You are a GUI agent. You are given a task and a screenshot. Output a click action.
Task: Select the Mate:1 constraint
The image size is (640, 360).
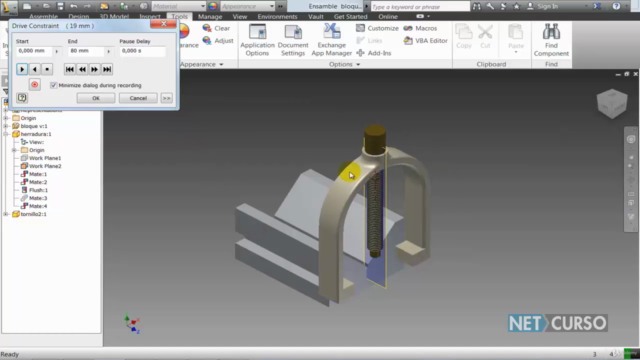(x=34, y=174)
